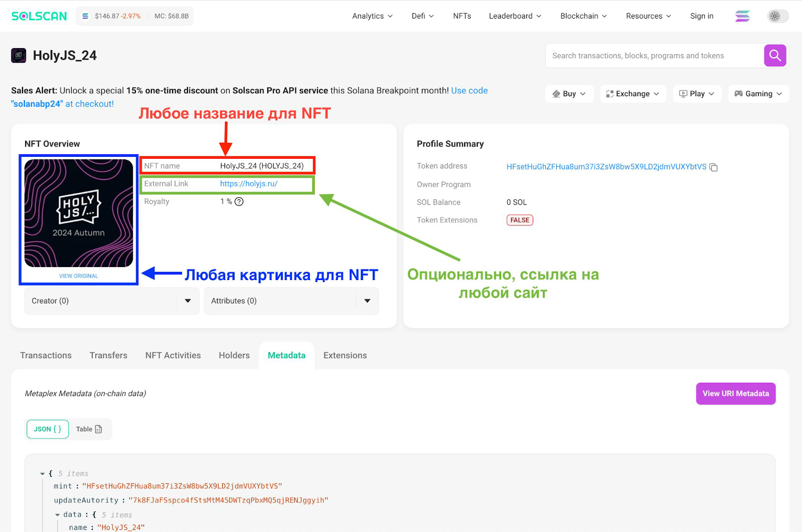The height and width of the screenshot is (532, 802).
Task: Switch metadata display to Table view
Action: [x=88, y=429]
